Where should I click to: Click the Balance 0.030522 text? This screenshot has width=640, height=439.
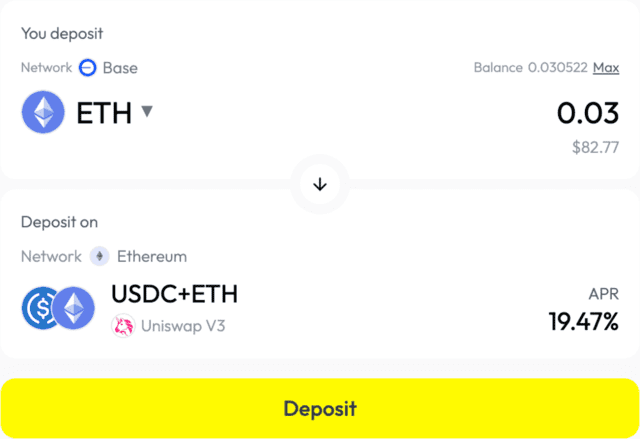click(529, 68)
